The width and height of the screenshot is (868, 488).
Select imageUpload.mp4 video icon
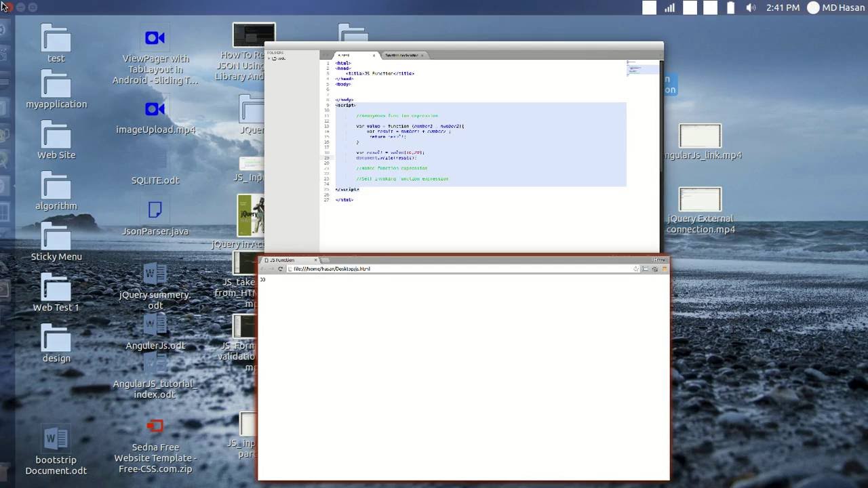(x=155, y=108)
